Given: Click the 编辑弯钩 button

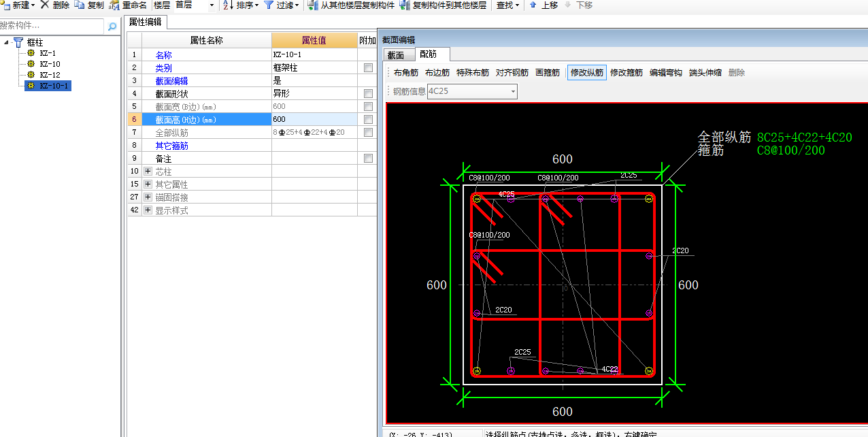Looking at the screenshot, I should pos(666,73).
